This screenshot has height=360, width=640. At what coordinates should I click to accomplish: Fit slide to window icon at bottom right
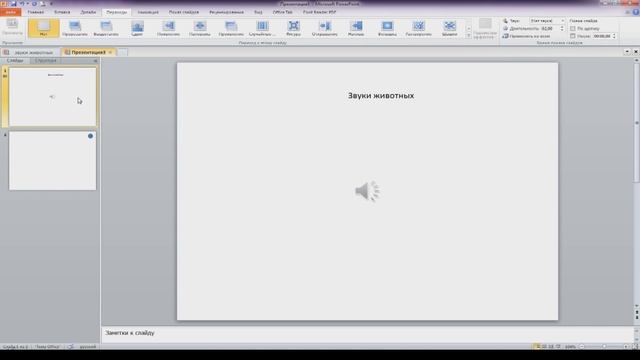636,347
